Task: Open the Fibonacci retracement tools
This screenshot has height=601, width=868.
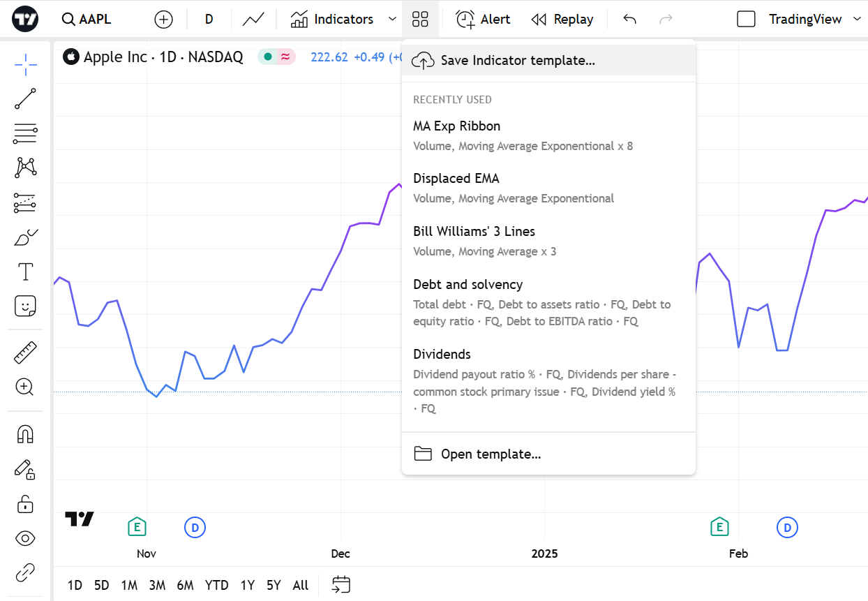Action: pos(25,133)
